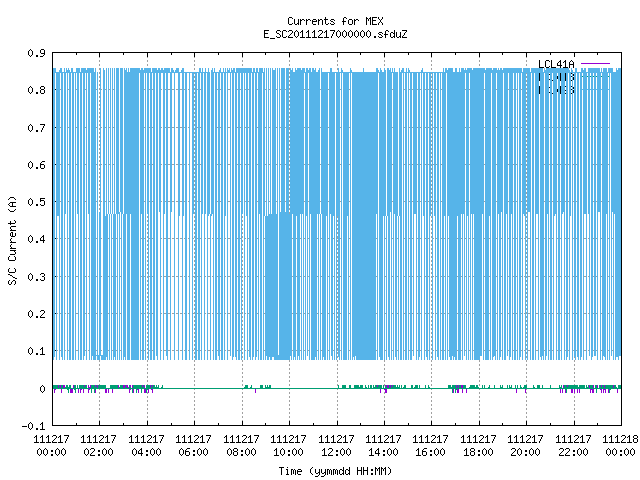640x480 pixels.
Task: Click the 111217 18:00 x-axis tick label
Action: 478,446
